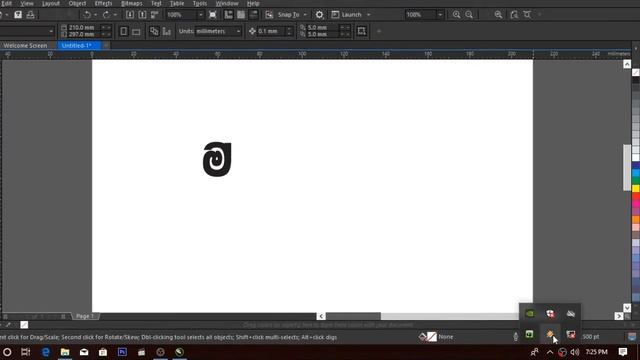Open the page size preset dropdown
640x360 pixels.
27,31
